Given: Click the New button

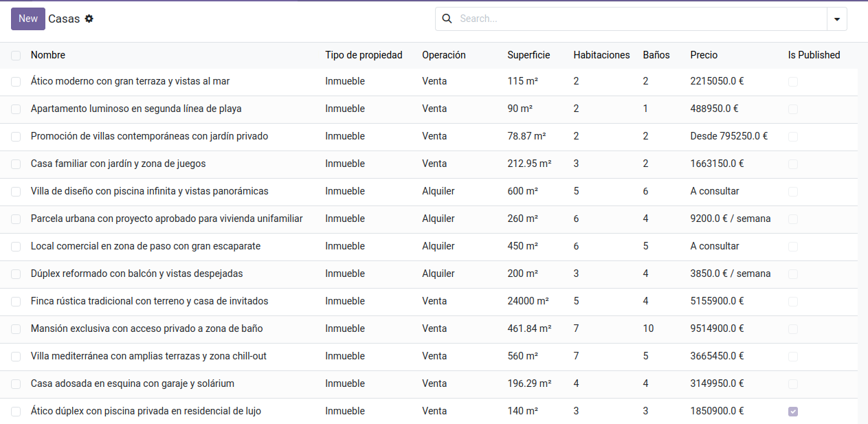Looking at the screenshot, I should click(28, 19).
